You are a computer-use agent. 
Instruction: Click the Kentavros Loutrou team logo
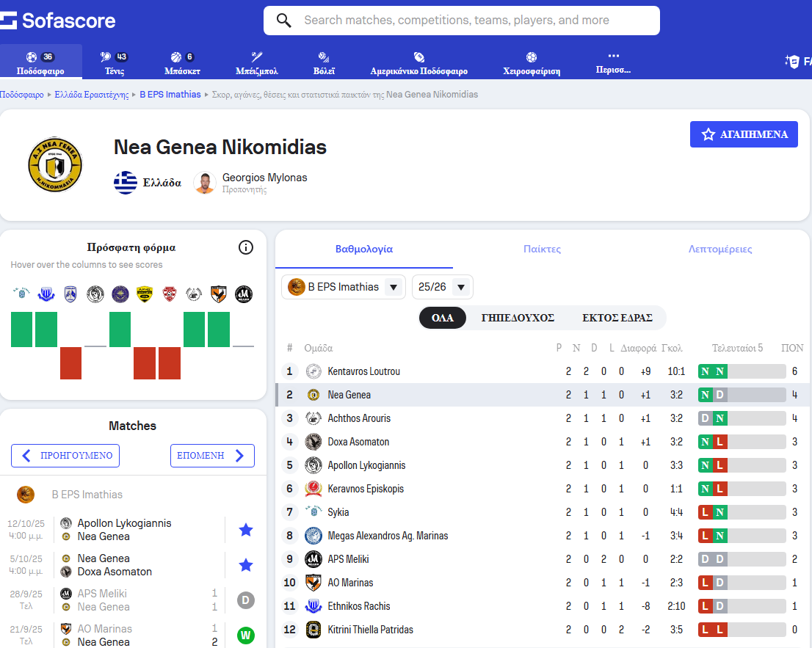[x=313, y=371]
